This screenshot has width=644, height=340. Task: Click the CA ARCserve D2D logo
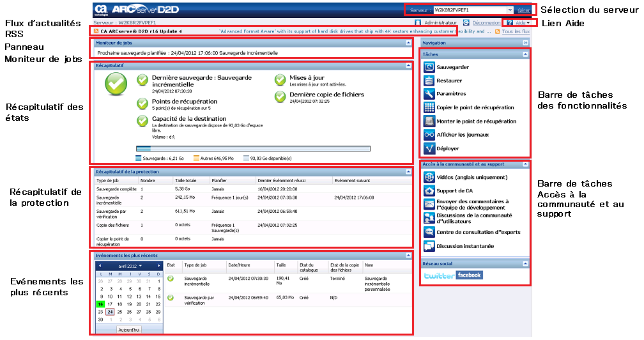pos(137,10)
